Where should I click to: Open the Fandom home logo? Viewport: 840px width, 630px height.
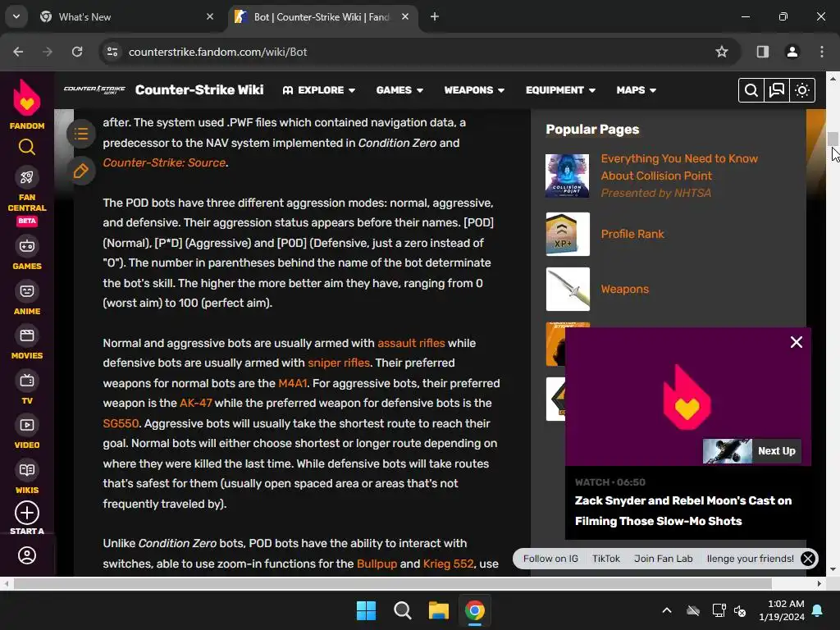tap(27, 104)
